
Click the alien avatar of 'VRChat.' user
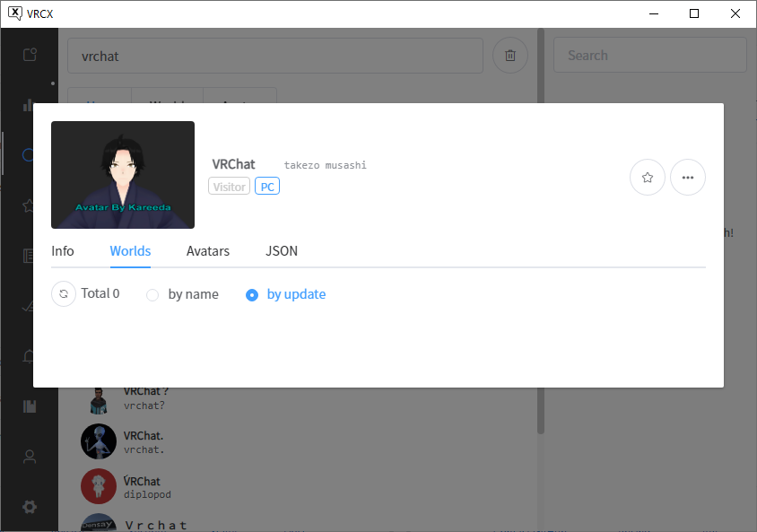(99, 441)
